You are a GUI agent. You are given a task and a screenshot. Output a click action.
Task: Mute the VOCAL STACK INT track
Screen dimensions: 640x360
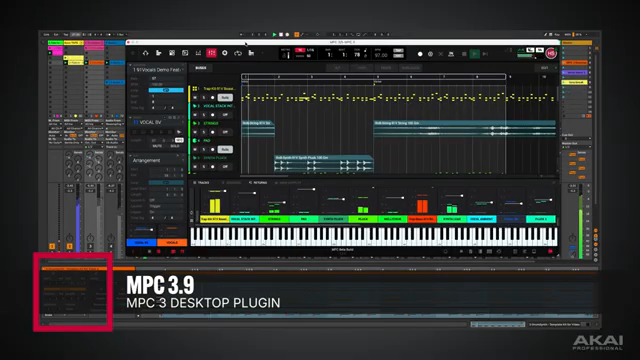[195, 115]
